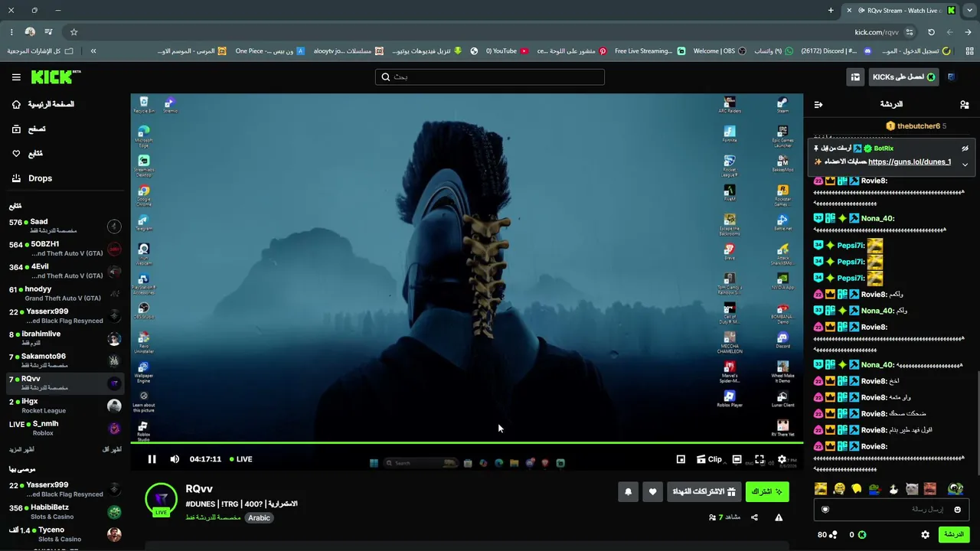Open the Kick hamburger sidebar menu
This screenshot has width=980, height=551.
pyautogui.click(x=16, y=77)
